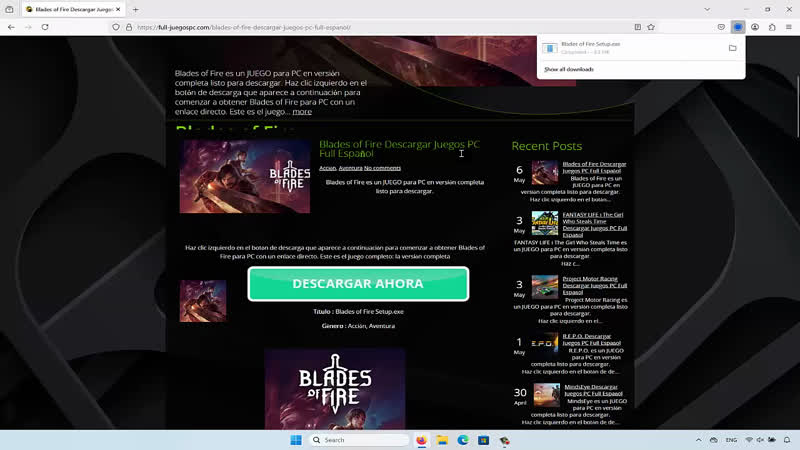Image resolution: width=800 pixels, height=450 pixels.
Task: Expand description with the more link
Action: 302,112
